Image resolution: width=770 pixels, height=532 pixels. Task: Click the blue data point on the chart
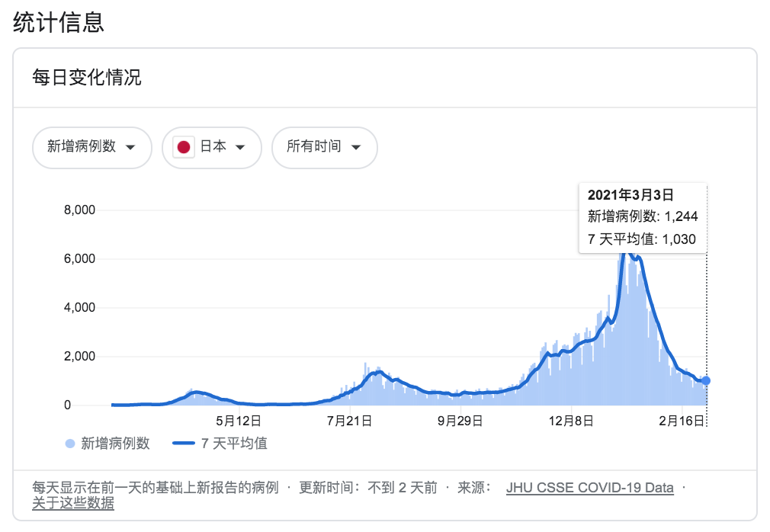click(706, 380)
